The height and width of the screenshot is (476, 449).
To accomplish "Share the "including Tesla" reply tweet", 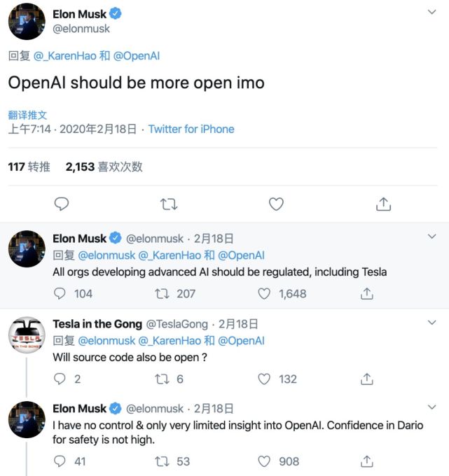I will click(x=366, y=294).
